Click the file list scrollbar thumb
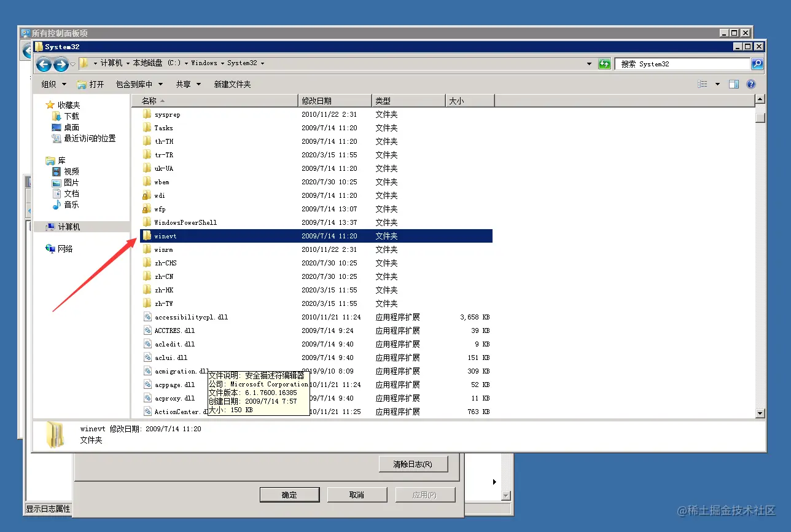The image size is (791, 532). click(x=760, y=118)
